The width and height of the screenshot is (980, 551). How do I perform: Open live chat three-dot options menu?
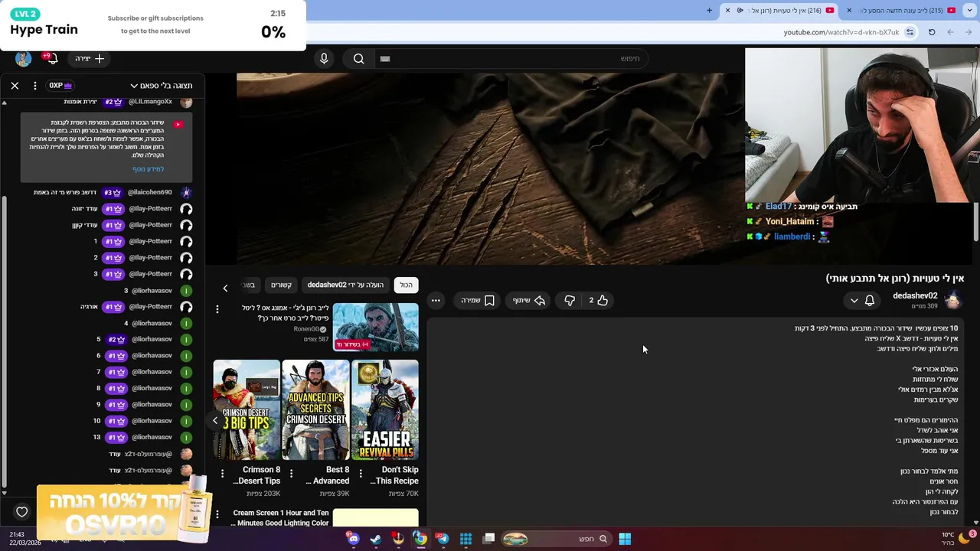(x=34, y=86)
